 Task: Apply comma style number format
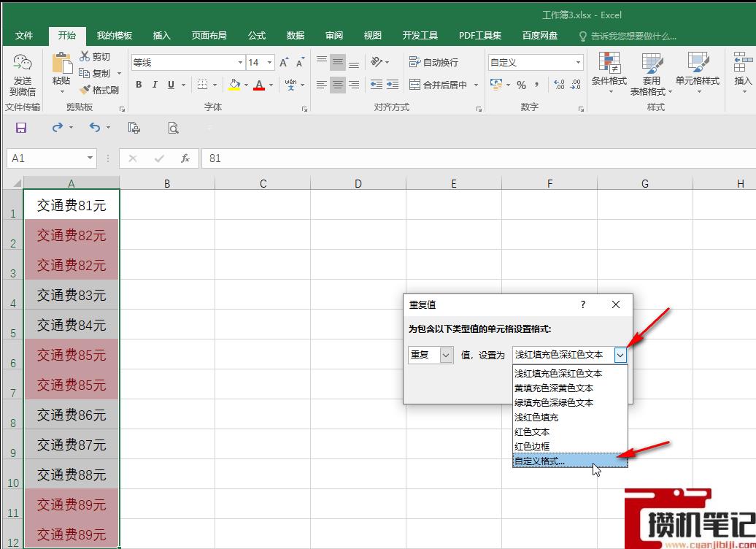click(x=536, y=85)
